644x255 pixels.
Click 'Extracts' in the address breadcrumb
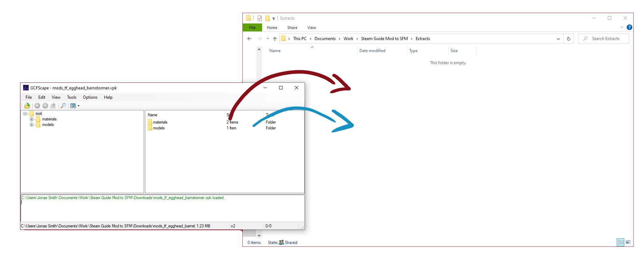(423, 39)
